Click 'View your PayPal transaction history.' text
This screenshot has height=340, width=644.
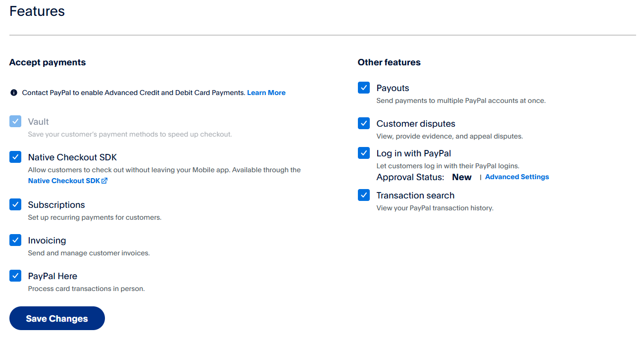pyautogui.click(x=435, y=208)
